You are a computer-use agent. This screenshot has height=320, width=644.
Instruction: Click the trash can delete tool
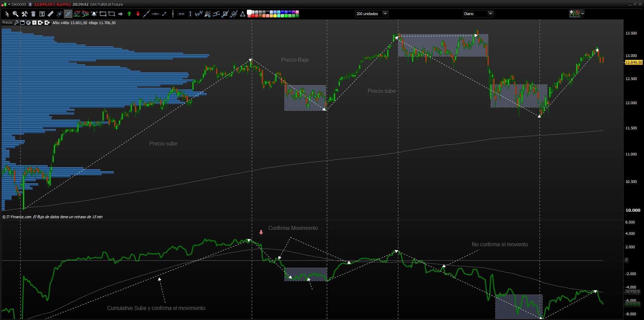click(33, 14)
